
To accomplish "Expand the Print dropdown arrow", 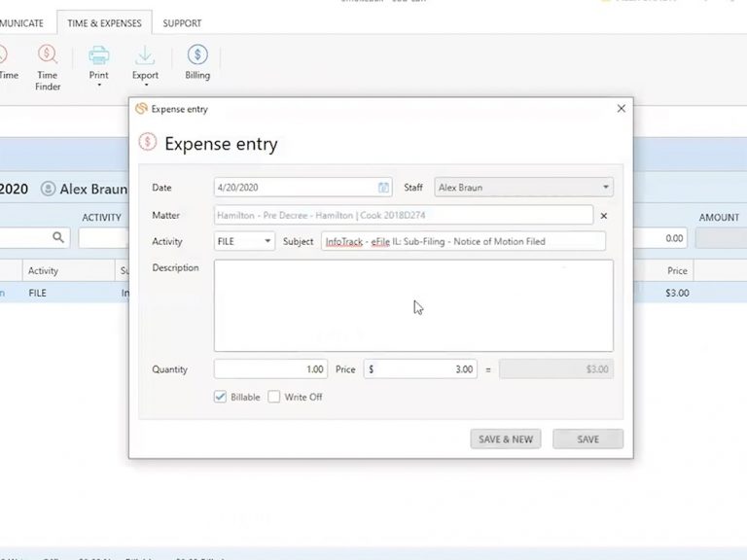I will (99, 86).
